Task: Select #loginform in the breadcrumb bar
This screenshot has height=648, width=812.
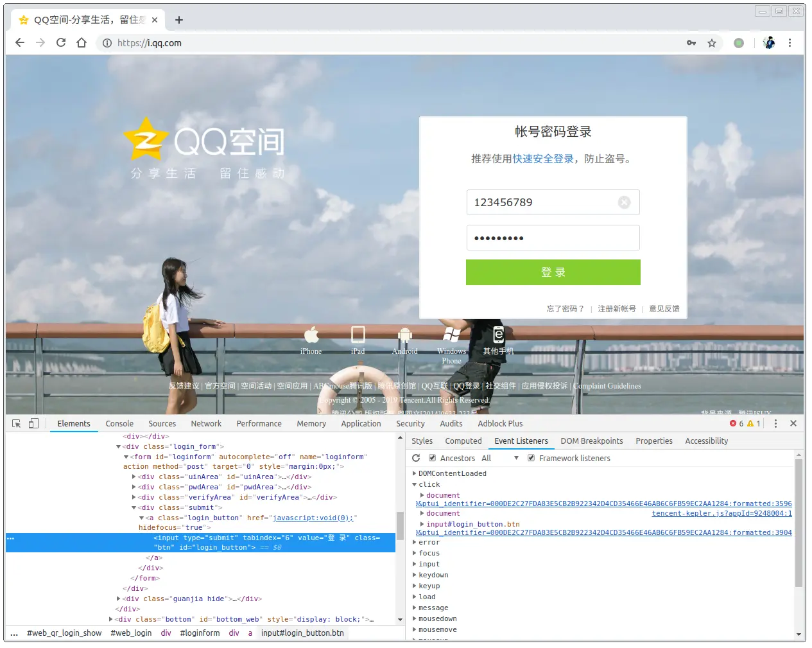Action: point(200,633)
